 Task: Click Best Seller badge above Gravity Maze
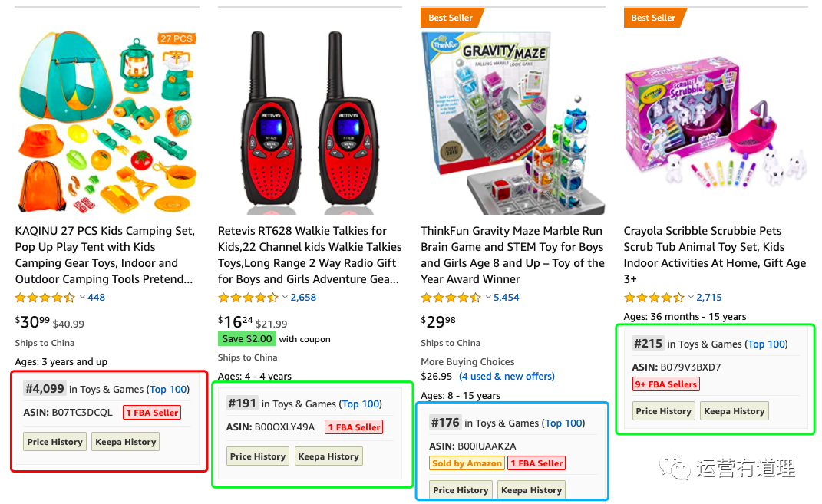[452, 18]
